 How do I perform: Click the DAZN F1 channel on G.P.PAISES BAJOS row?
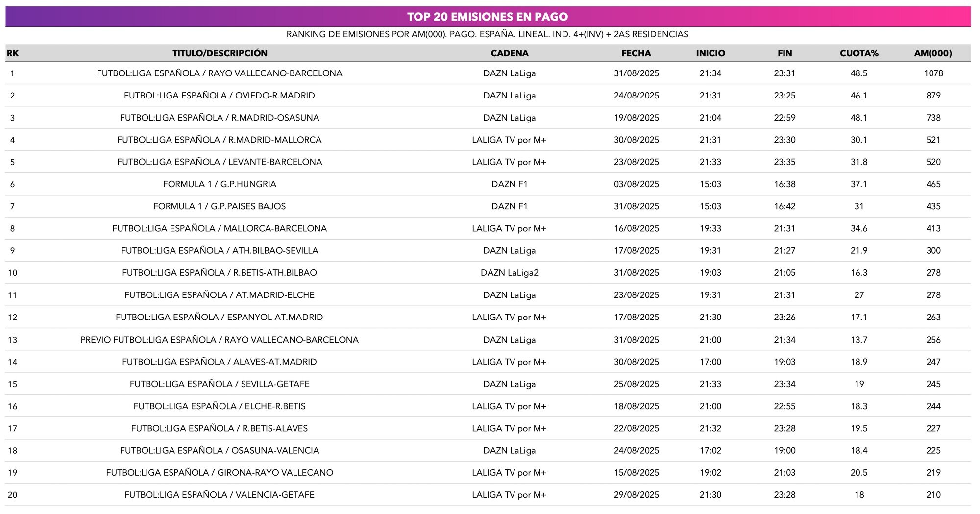pos(510,206)
